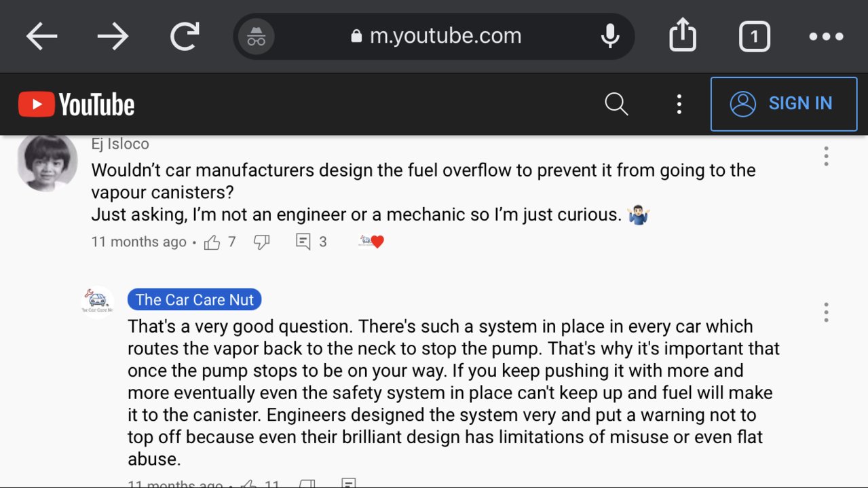The image size is (868, 488).
Task: Open The Car Care Nut channel badge
Action: point(194,300)
